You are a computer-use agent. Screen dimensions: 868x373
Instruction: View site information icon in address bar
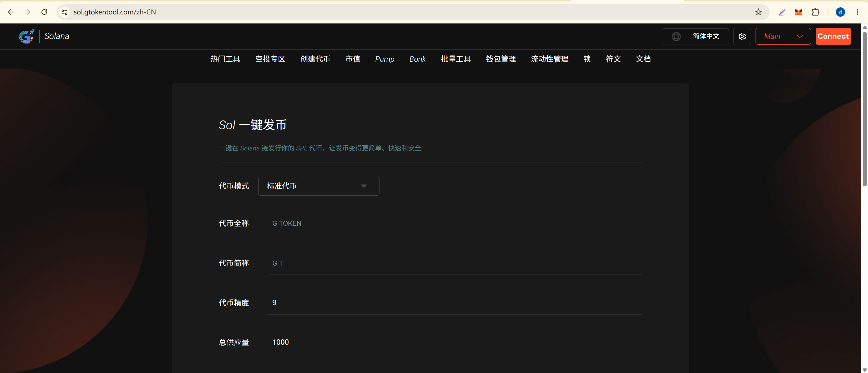64,12
